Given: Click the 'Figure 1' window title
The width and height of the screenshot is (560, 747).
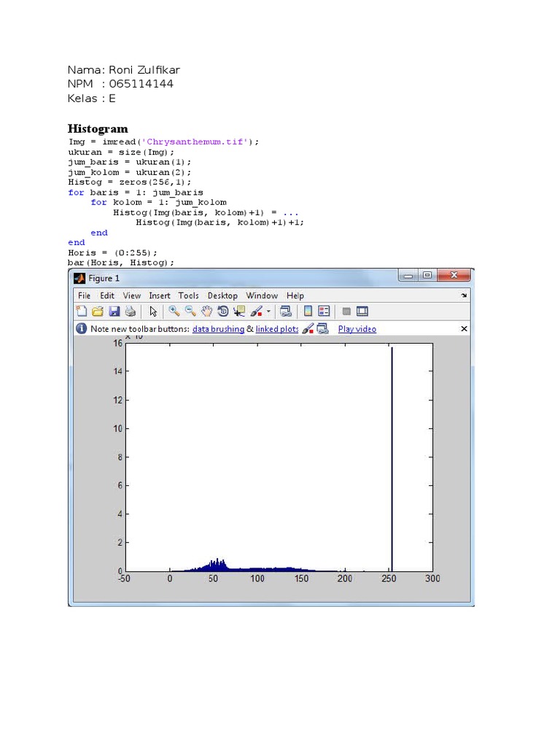Looking at the screenshot, I should (104, 278).
